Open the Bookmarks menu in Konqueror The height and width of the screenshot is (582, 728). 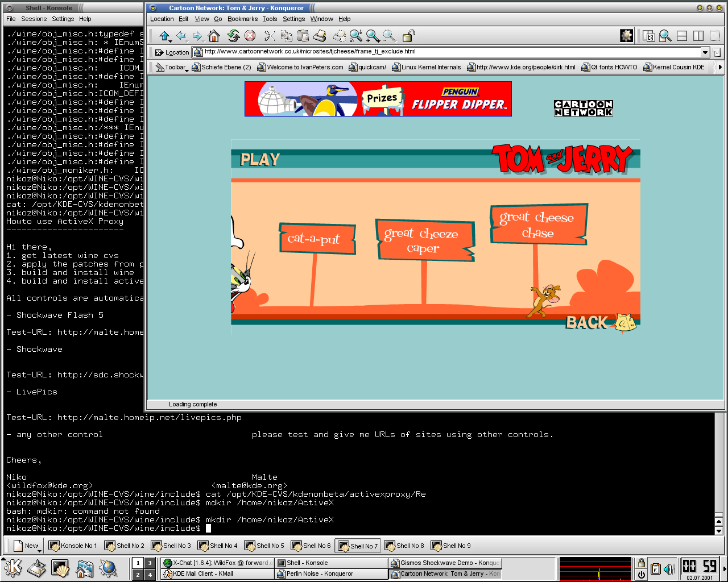coord(242,19)
